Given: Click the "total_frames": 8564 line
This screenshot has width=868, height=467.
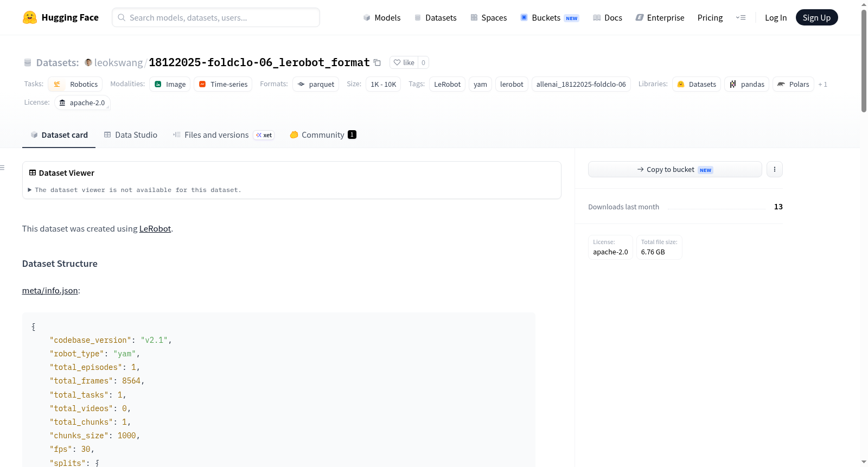Looking at the screenshot, I should pyautogui.click(x=97, y=381).
